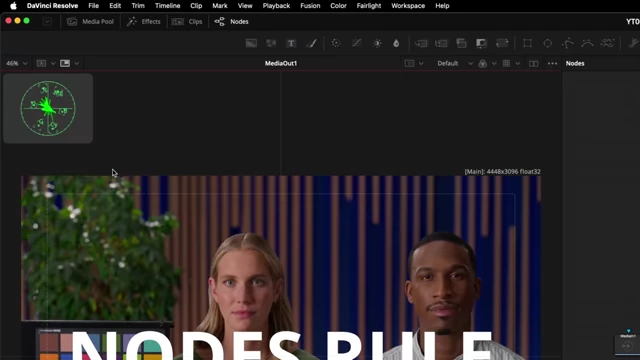Toggle the color channel circles icon
Viewport: 640px width, 360px height.
482,63
